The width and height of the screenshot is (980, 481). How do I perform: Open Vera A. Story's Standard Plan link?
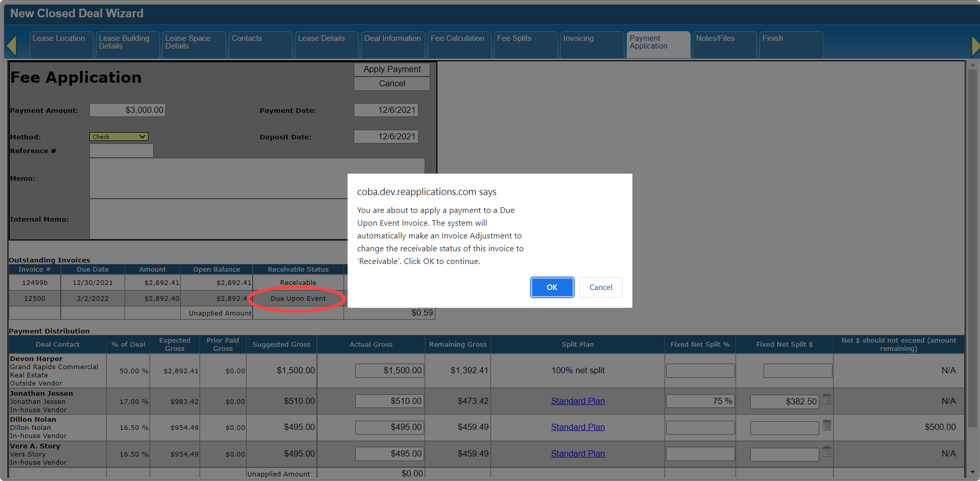[x=577, y=454]
